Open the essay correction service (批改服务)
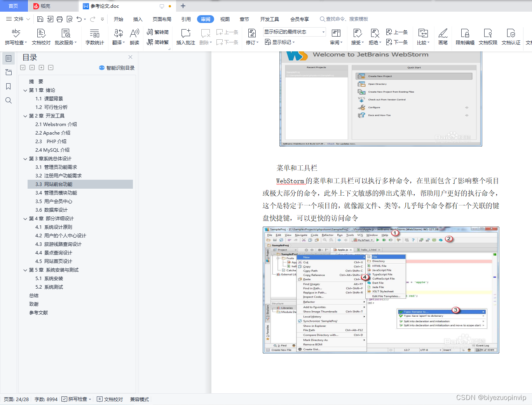532x405 pixels. [66, 37]
